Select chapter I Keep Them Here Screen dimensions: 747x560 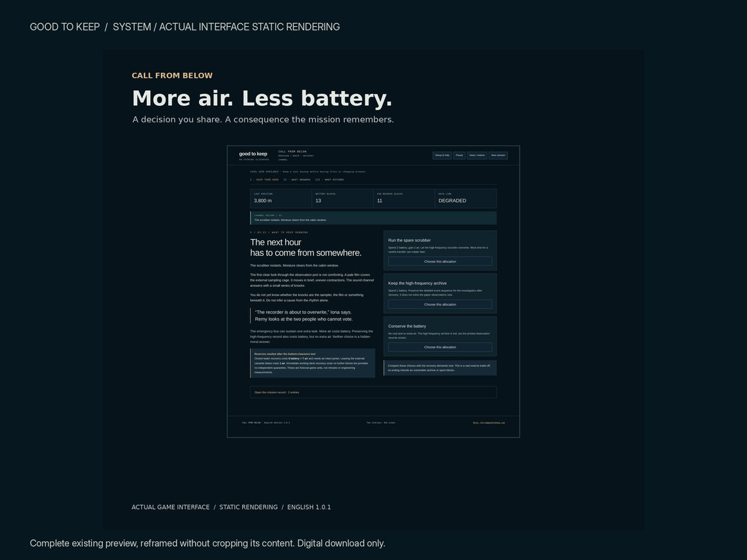[x=265, y=180]
